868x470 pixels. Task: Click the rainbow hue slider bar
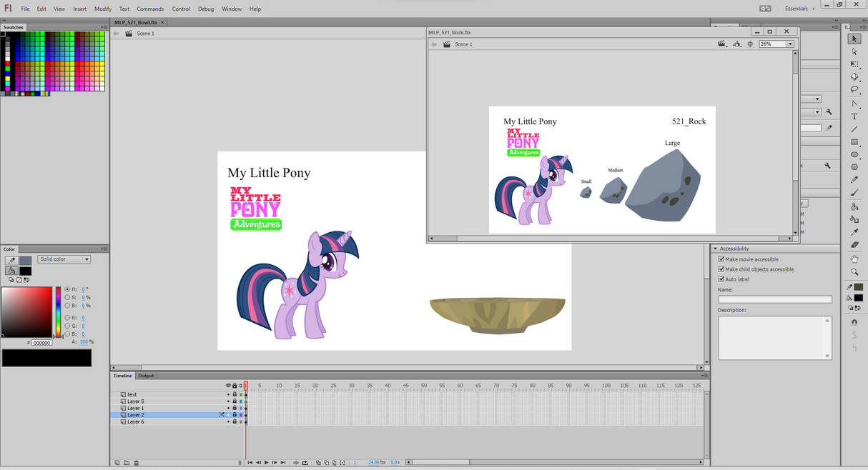[58, 311]
